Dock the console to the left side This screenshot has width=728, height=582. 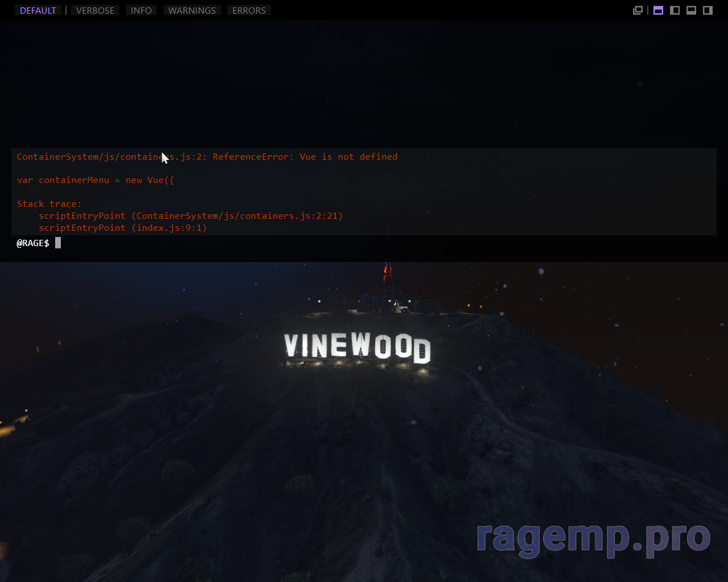point(675,10)
